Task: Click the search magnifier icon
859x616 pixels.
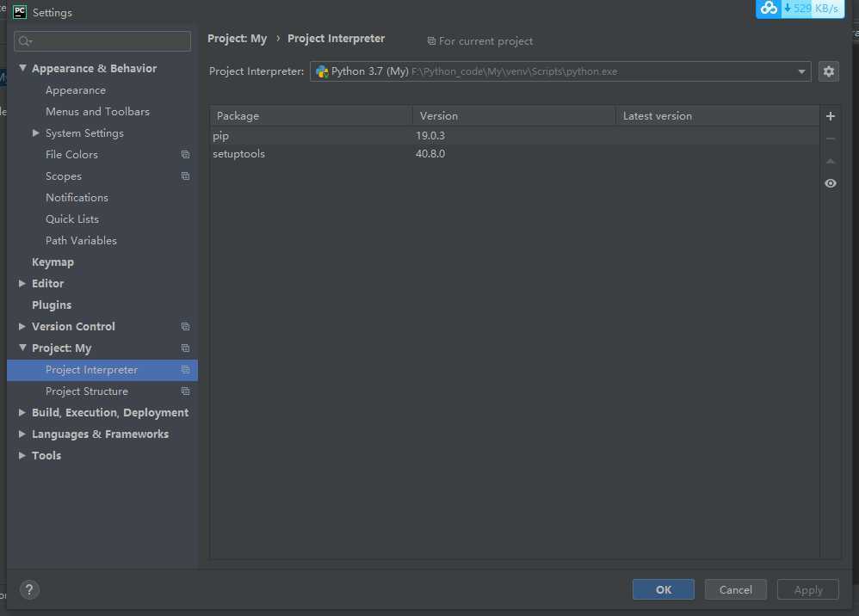Action: (x=25, y=41)
